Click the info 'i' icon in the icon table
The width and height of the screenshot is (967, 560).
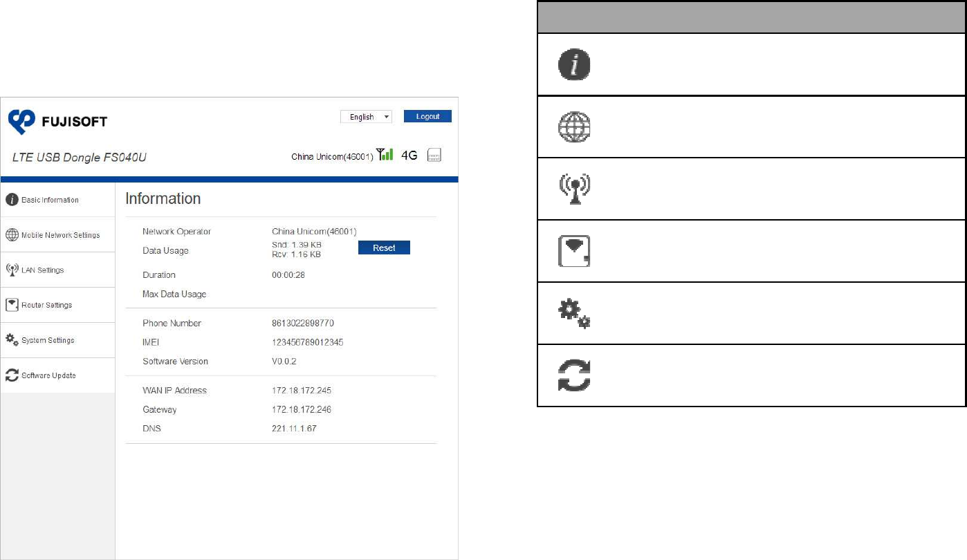574,65
